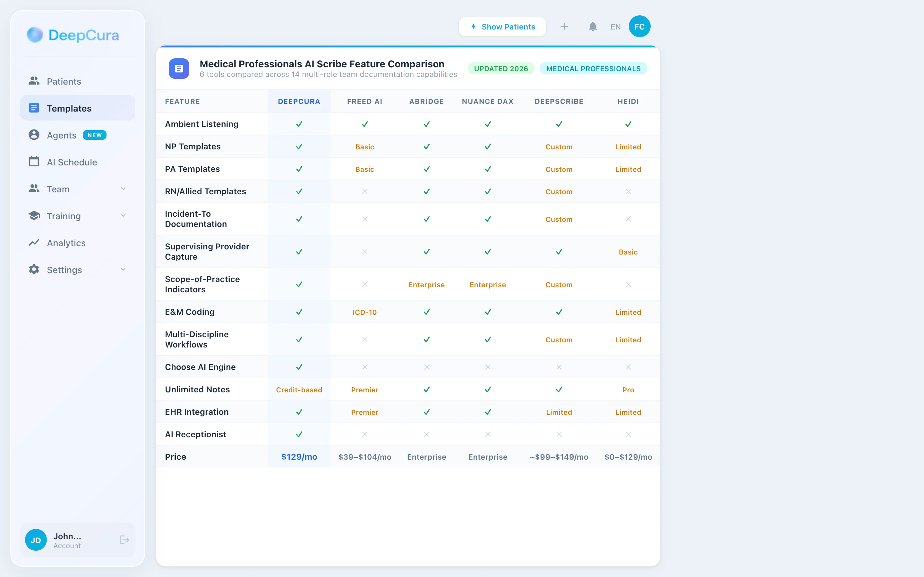Click the plus icon in top bar
This screenshot has height=577, width=924.
click(564, 27)
